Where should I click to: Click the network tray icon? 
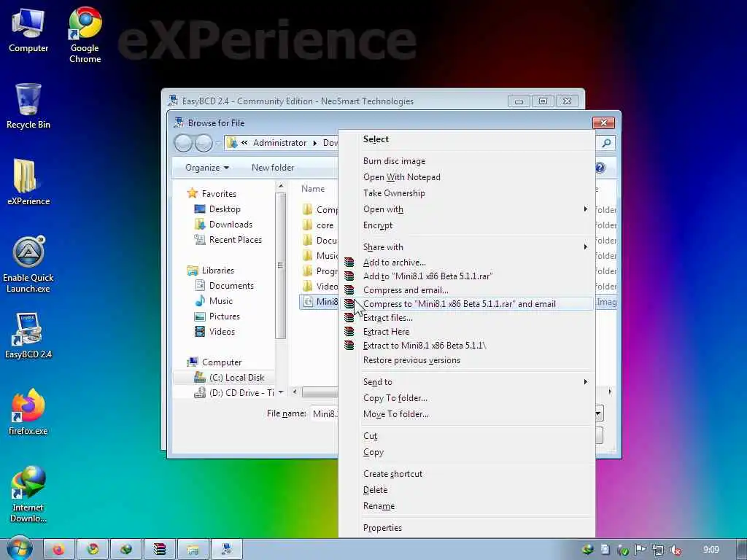tap(657, 550)
